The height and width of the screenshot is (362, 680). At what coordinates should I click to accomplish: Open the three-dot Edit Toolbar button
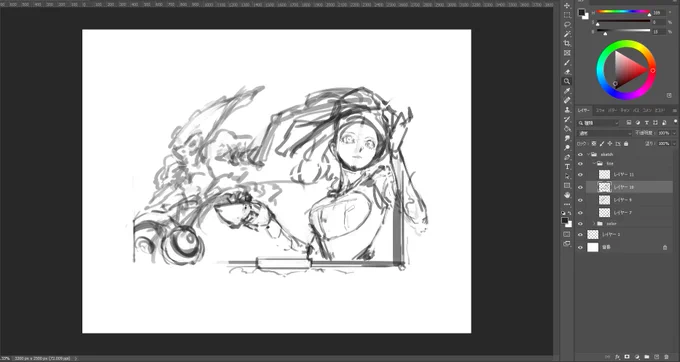pos(567,205)
